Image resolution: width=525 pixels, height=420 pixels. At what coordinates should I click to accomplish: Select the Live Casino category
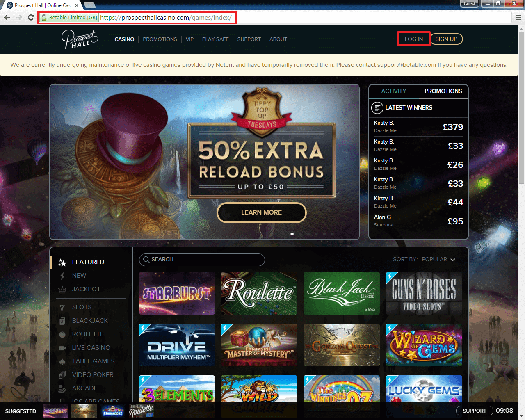(91, 348)
